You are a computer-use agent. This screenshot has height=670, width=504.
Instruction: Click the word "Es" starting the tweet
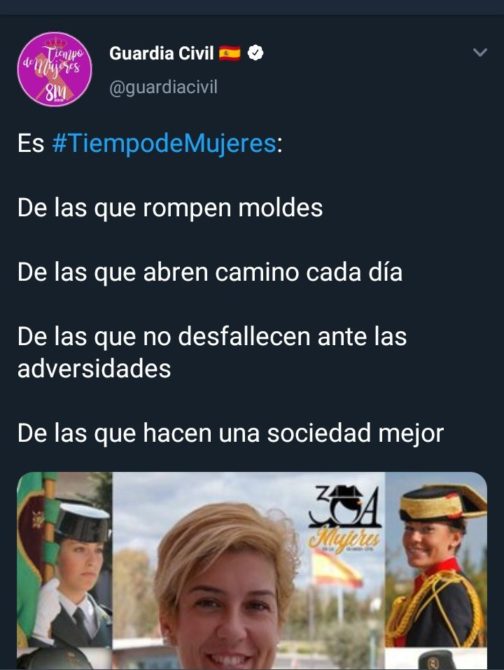click(x=31, y=144)
